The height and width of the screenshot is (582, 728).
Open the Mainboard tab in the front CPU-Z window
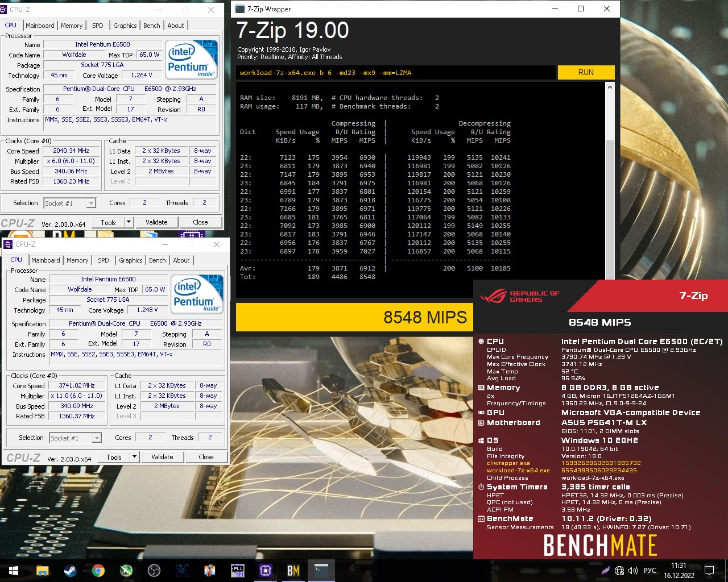tap(45, 260)
